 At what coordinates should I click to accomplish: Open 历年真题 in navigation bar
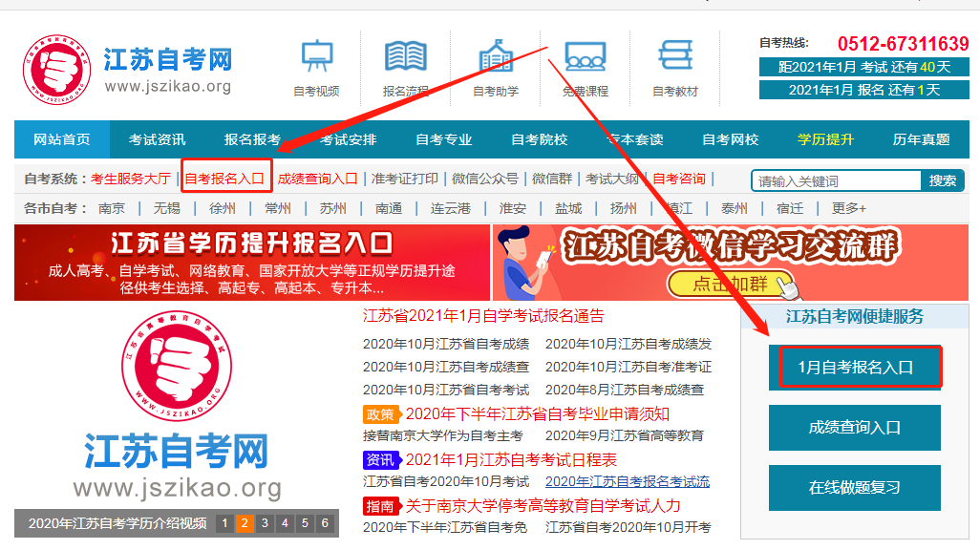pyautogui.click(x=921, y=139)
